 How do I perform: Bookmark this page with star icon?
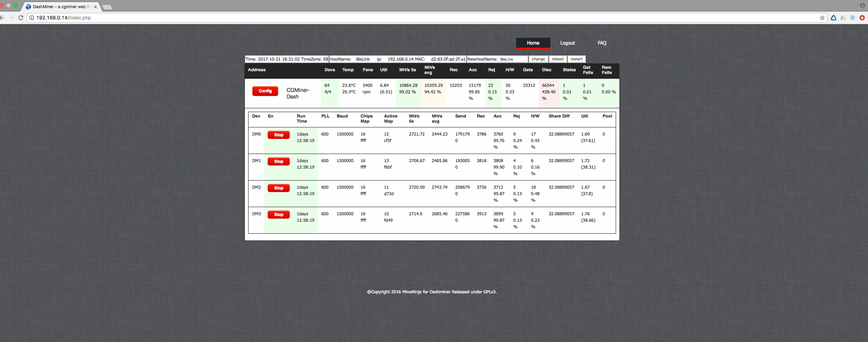tap(822, 18)
